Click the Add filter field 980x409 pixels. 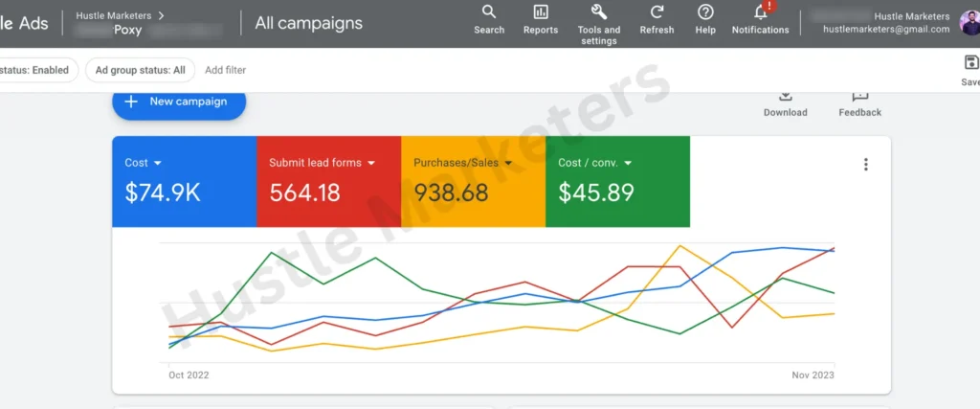point(225,70)
